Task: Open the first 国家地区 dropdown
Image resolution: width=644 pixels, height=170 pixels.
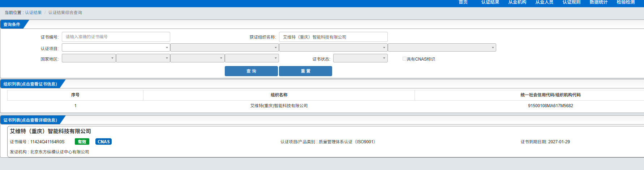Action: click(x=89, y=58)
